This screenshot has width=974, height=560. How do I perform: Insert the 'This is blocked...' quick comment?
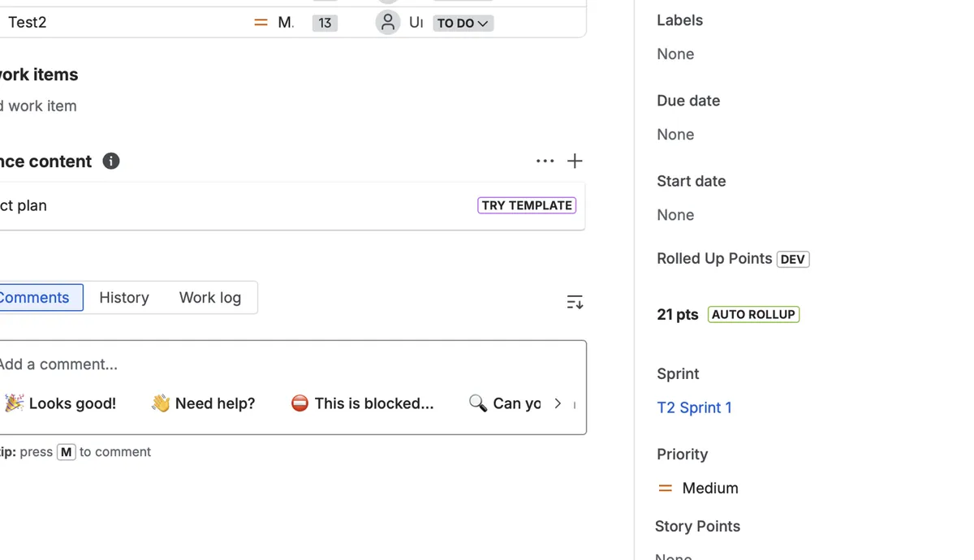[x=362, y=403]
